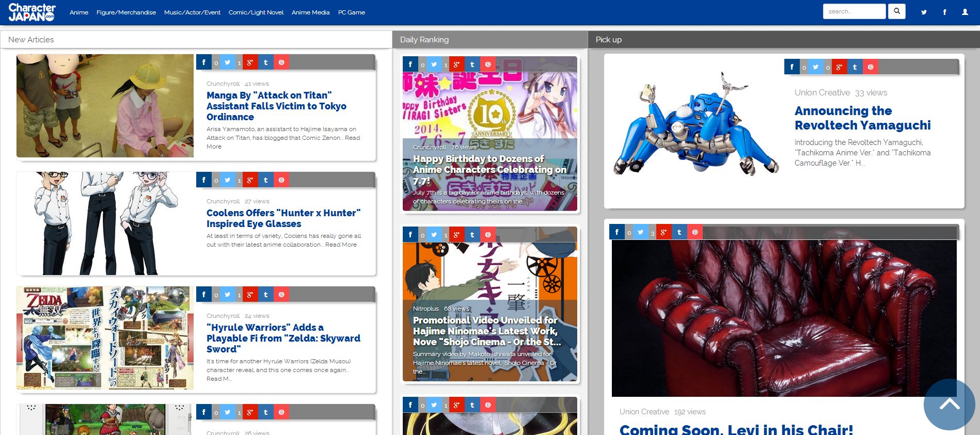Screen dimensions: 980x435
Task: Share Attack on Titan article on Google+
Action: pos(250,62)
